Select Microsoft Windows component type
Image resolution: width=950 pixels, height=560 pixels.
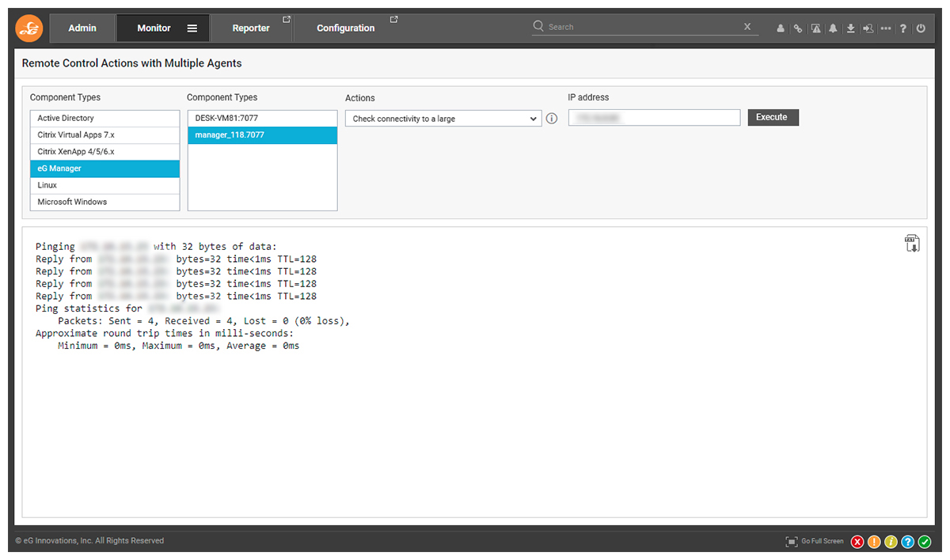[105, 202]
